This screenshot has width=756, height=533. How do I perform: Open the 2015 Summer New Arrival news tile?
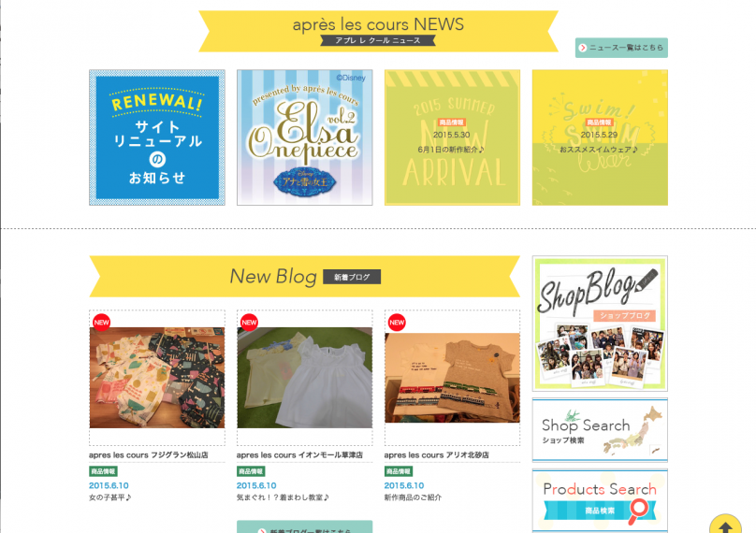452,137
